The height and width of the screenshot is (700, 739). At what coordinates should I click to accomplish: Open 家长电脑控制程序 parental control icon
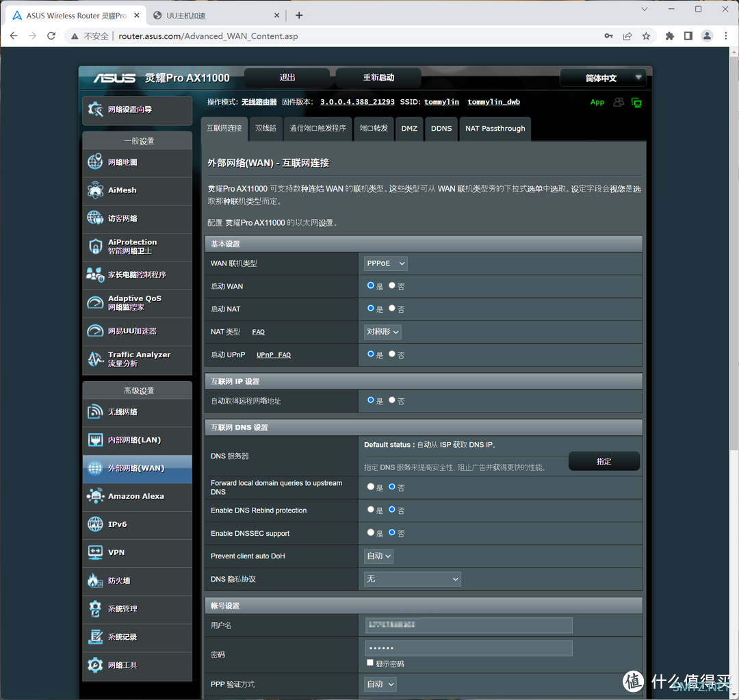coord(95,275)
